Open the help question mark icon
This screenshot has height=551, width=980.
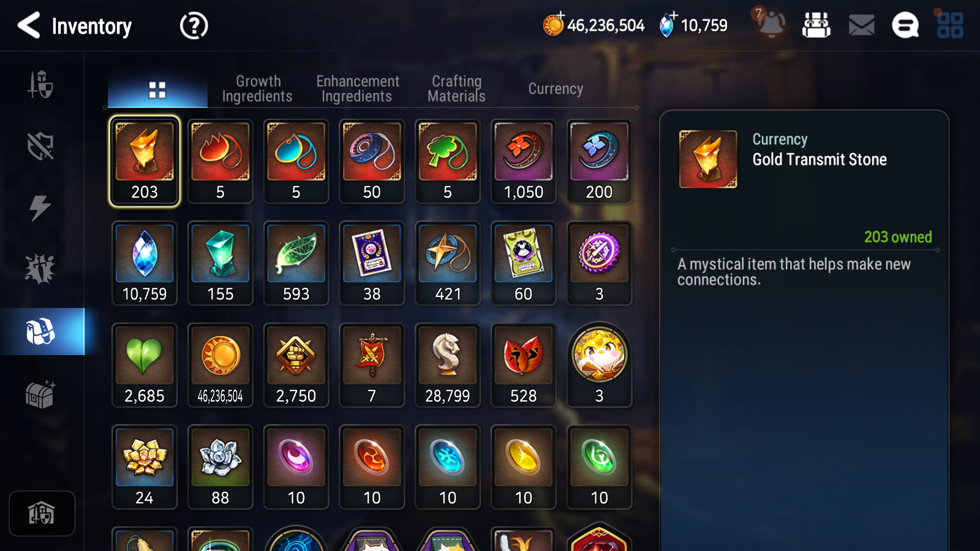194,26
